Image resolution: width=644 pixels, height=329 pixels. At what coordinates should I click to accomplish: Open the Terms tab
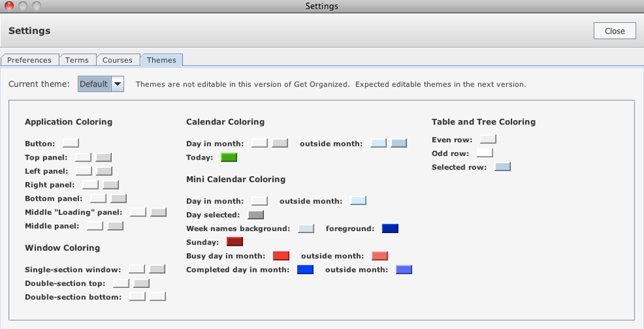tap(77, 60)
